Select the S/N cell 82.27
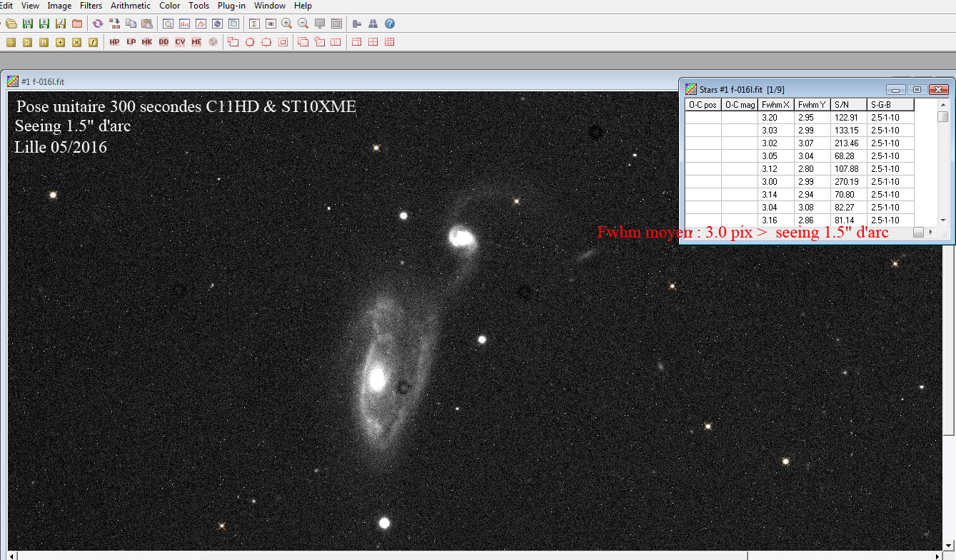 tap(850, 208)
